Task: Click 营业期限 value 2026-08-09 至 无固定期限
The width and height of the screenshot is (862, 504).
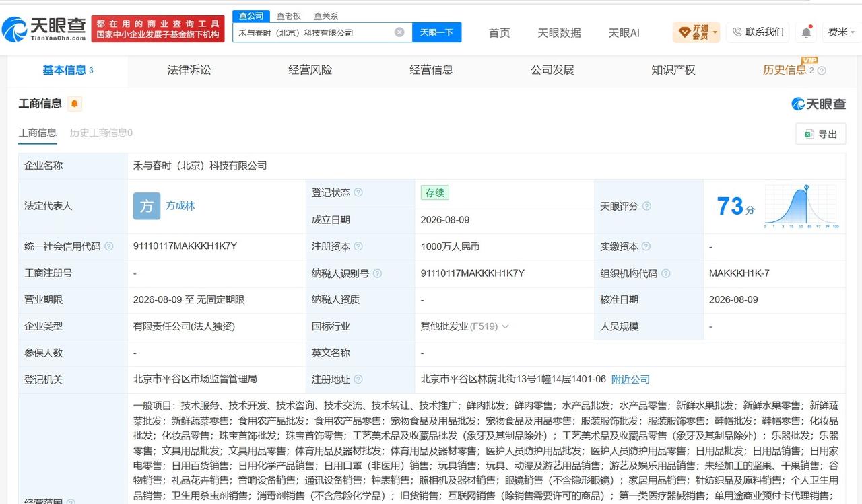Action: pyautogui.click(x=189, y=299)
